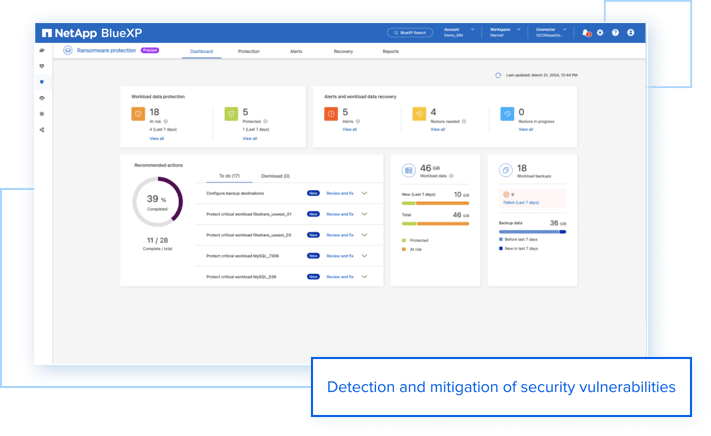Click the yellow Restore needed icon
The height and width of the screenshot is (436, 711).
(x=419, y=115)
